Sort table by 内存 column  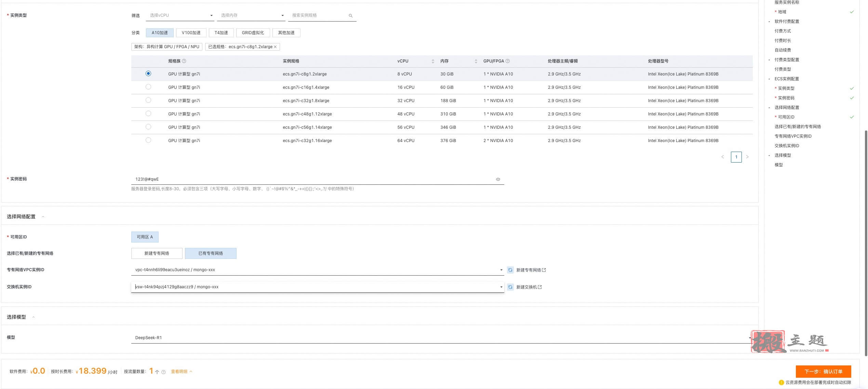(476, 61)
